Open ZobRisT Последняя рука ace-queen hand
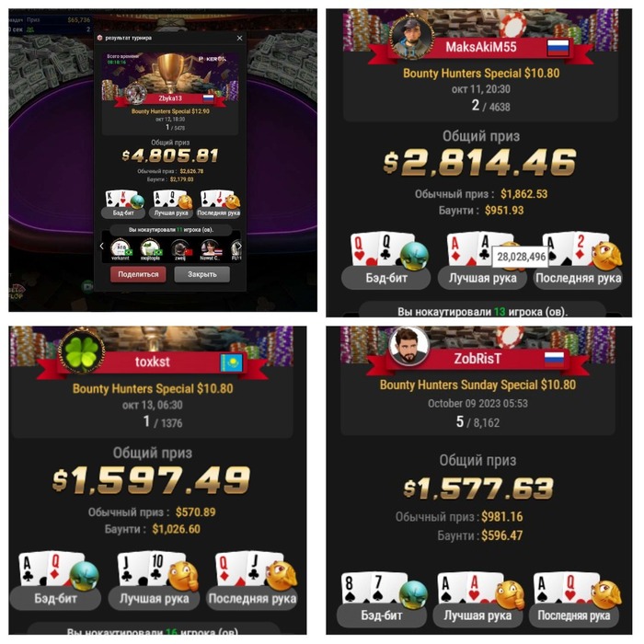 click(x=574, y=599)
